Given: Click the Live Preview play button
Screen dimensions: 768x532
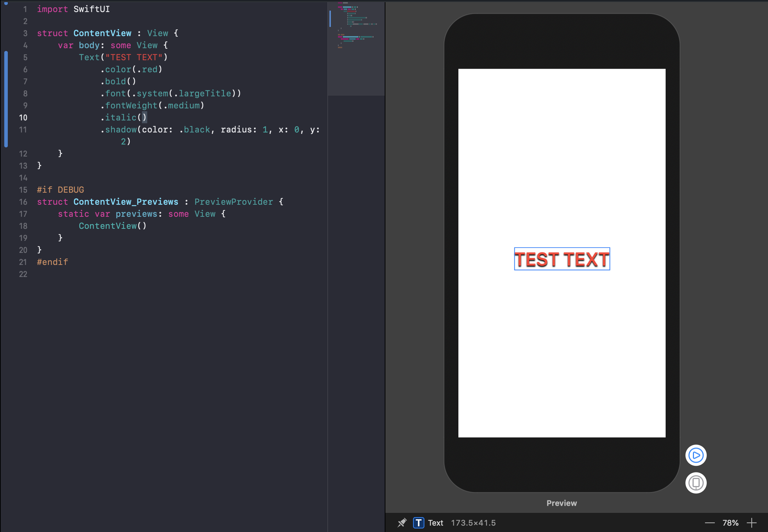Looking at the screenshot, I should 696,455.
